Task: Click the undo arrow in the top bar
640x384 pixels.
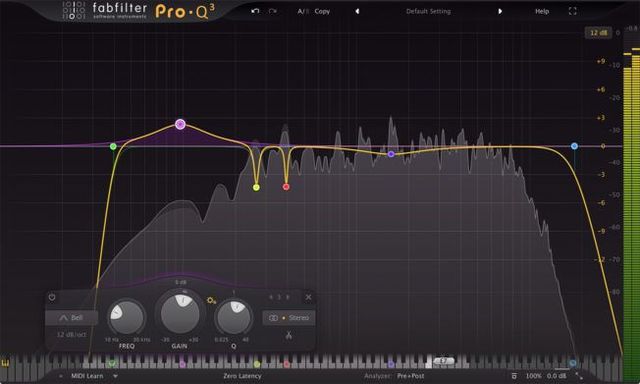Action: (x=255, y=11)
